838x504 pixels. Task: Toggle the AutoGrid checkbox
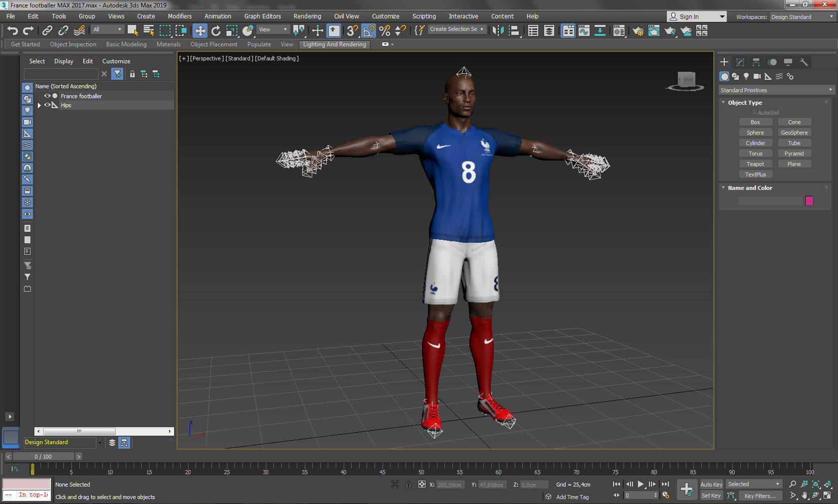(x=754, y=113)
